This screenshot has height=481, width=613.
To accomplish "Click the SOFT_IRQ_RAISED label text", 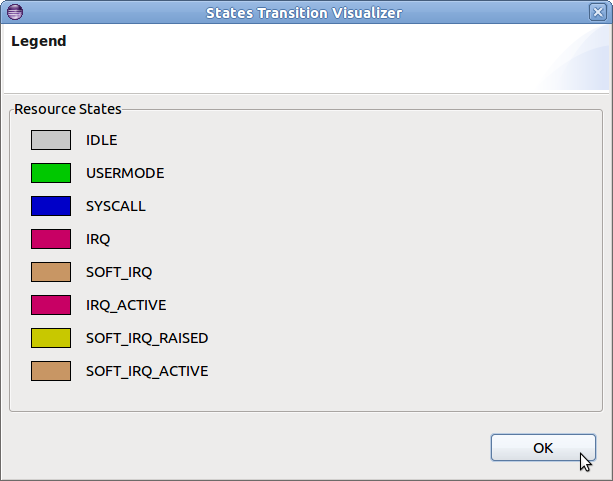I will [x=147, y=338].
